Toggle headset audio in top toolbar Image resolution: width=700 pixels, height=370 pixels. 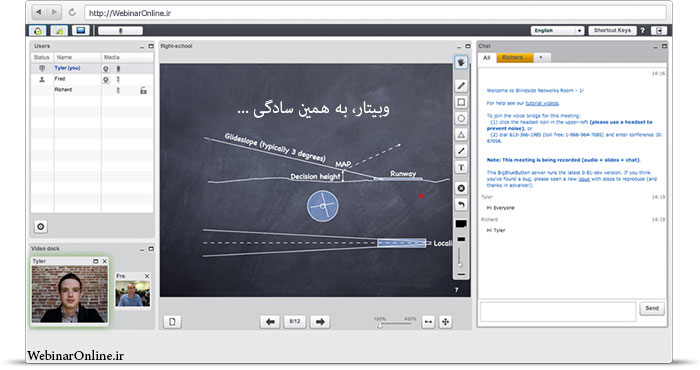click(x=38, y=30)
